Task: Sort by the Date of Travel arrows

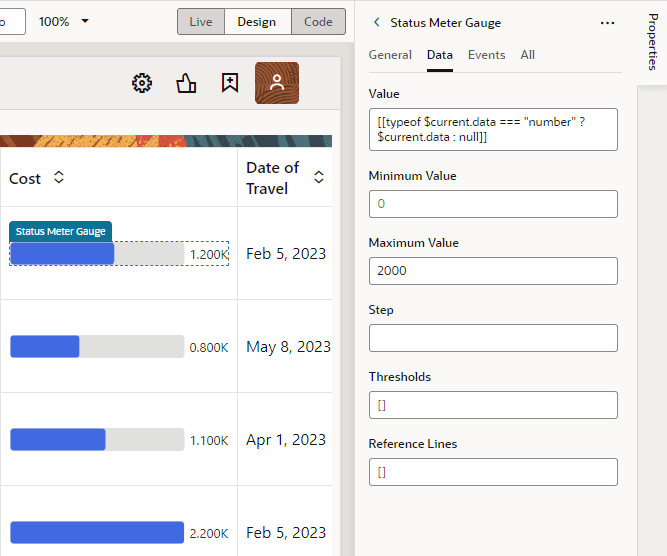Action: (319, 177)
